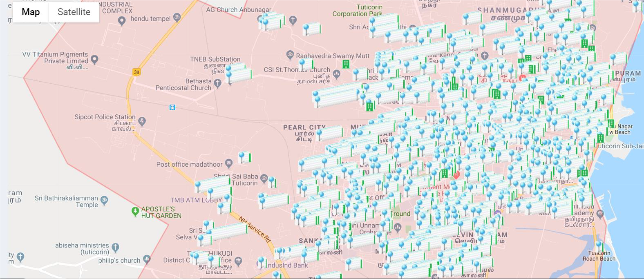The height and width of the screenshot is (279, 644).
Task: Select the philip's church label
Action: click(119, 260)
